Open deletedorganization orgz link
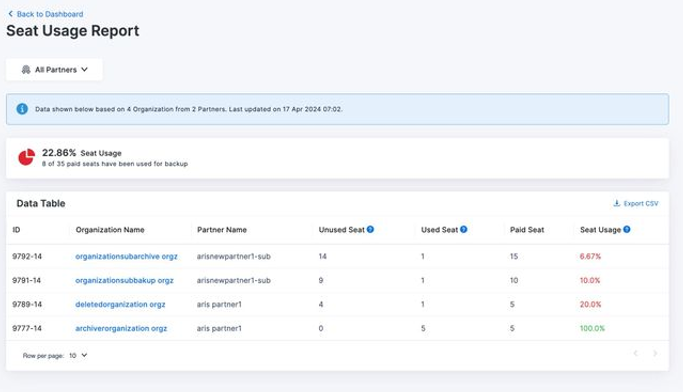Viewport: 683px width, 392px height. pyautogui.click(x=120, y=304)
